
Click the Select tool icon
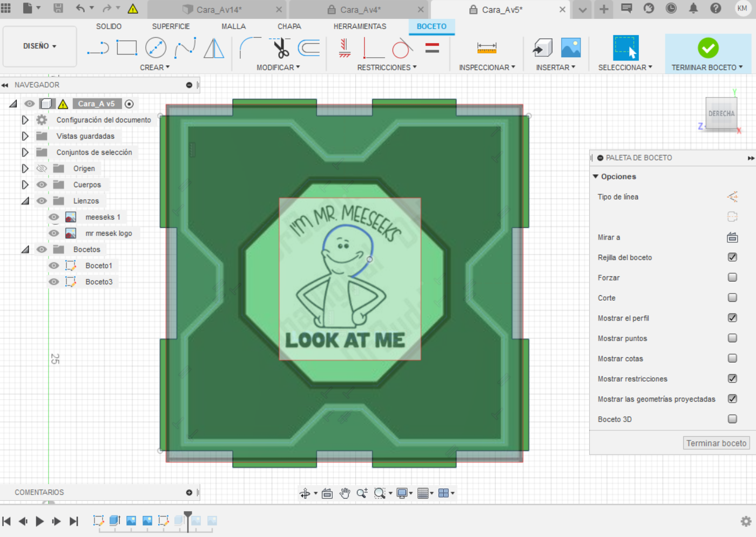point(626,48)
